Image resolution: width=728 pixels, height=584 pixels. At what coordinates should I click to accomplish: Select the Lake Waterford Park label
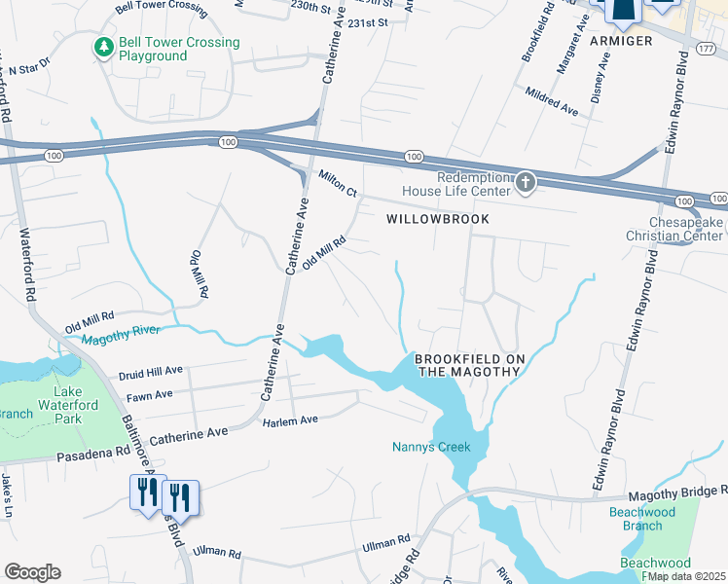(68, 405)
